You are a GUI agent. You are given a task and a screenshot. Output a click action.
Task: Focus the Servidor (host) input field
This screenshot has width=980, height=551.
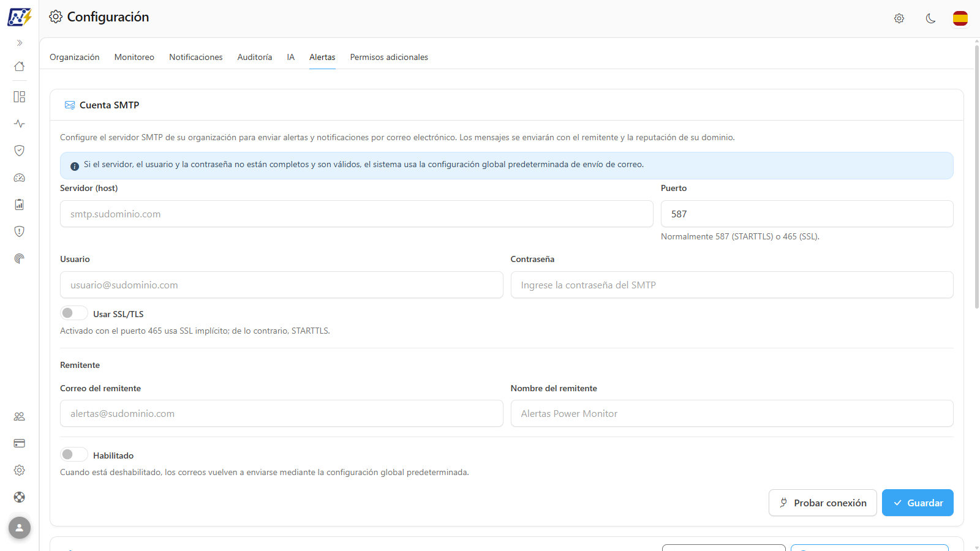click(x=356, y=214)
